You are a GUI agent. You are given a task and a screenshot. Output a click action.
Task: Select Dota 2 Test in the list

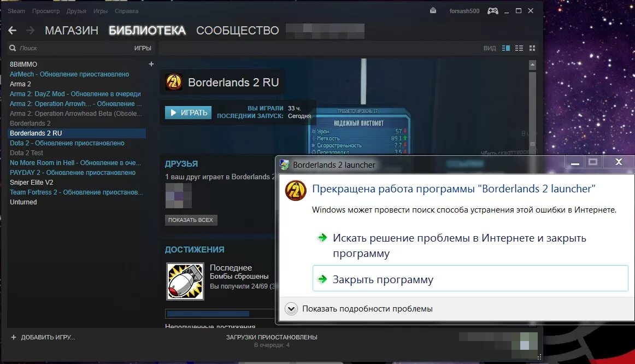[26, 152]
